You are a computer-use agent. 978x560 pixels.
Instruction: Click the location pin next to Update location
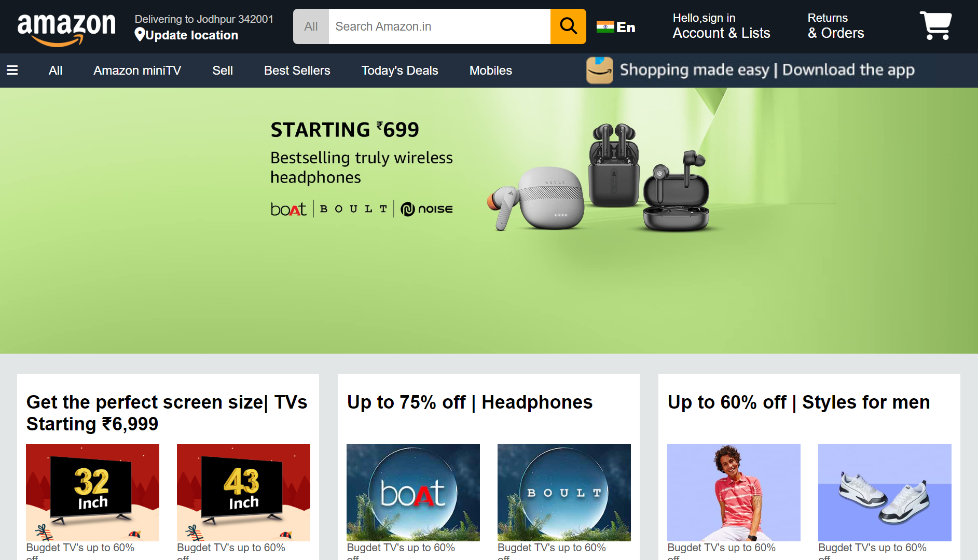[x=140, y=35]
